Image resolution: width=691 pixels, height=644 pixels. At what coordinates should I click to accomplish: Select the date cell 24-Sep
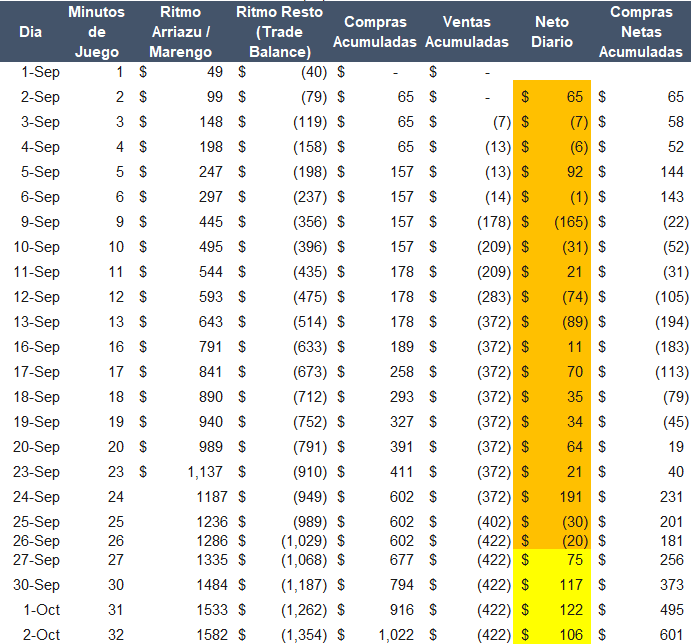coord(36,497)
